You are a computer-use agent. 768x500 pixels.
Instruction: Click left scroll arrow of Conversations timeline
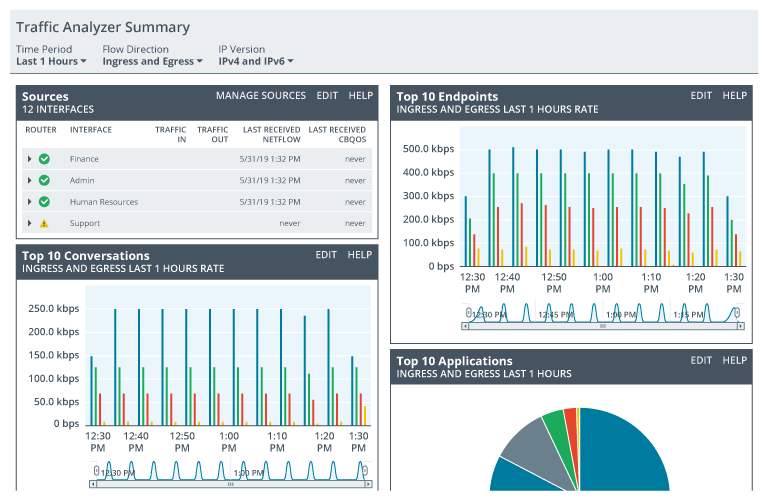click(93, 484)
